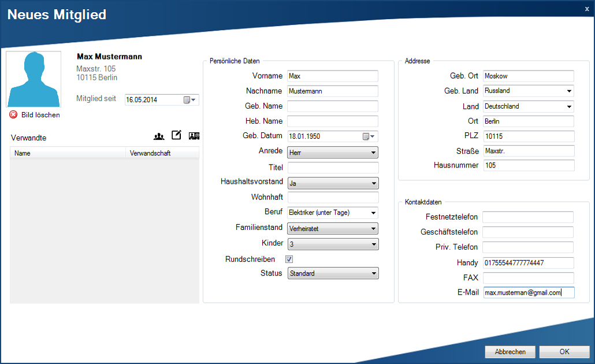Click the edit pencil icon above Verwandte list
595x364 pixels.
pos(177,135)
